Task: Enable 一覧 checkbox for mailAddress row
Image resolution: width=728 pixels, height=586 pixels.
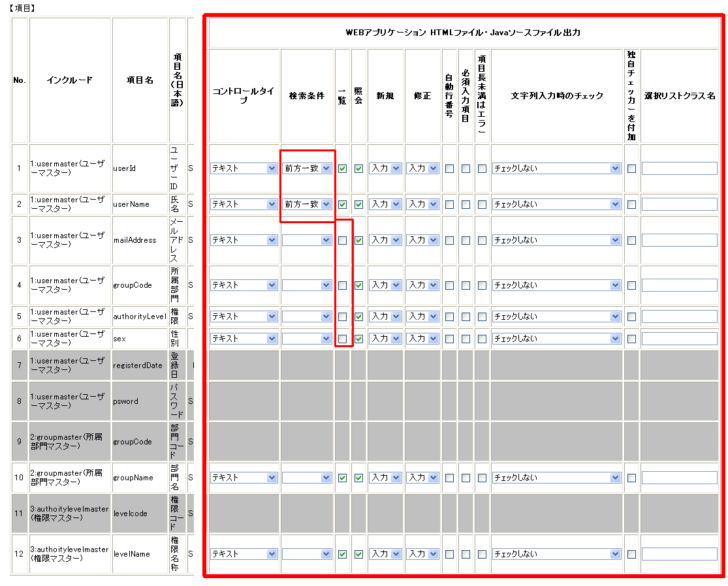Action: pos(342,240)
